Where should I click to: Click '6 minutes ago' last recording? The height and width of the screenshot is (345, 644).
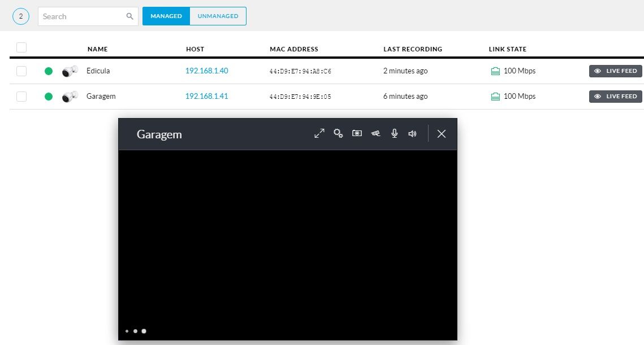[x=405, y=97]
